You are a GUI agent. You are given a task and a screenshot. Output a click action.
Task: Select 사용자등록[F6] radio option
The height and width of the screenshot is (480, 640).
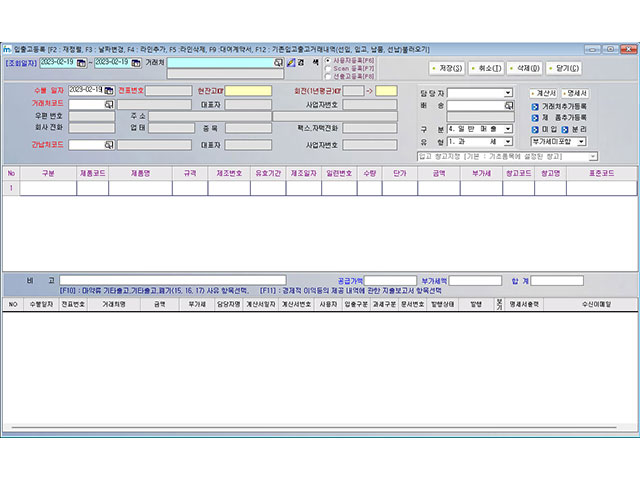coord(328,60)
